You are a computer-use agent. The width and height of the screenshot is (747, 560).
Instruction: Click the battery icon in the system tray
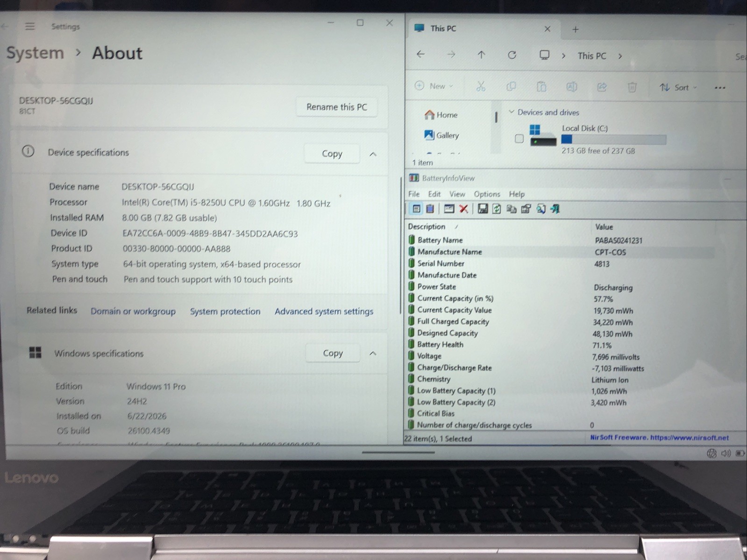[x=740, y=453]
